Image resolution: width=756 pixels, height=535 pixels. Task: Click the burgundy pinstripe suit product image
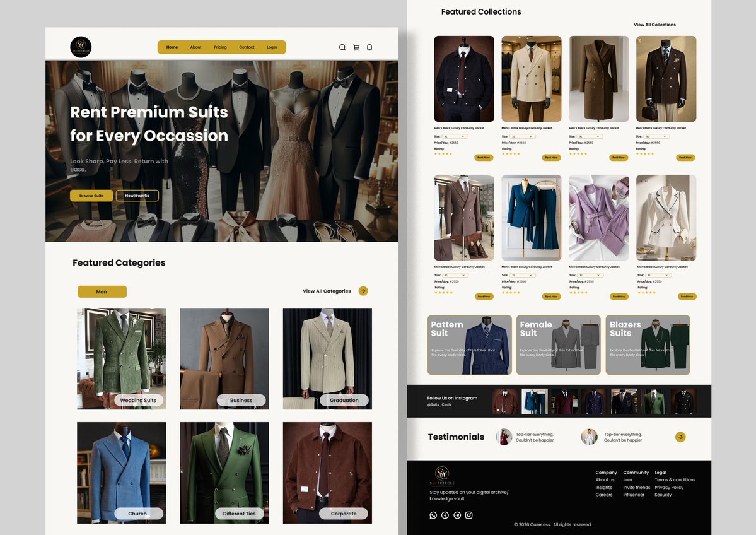point(666,79)
